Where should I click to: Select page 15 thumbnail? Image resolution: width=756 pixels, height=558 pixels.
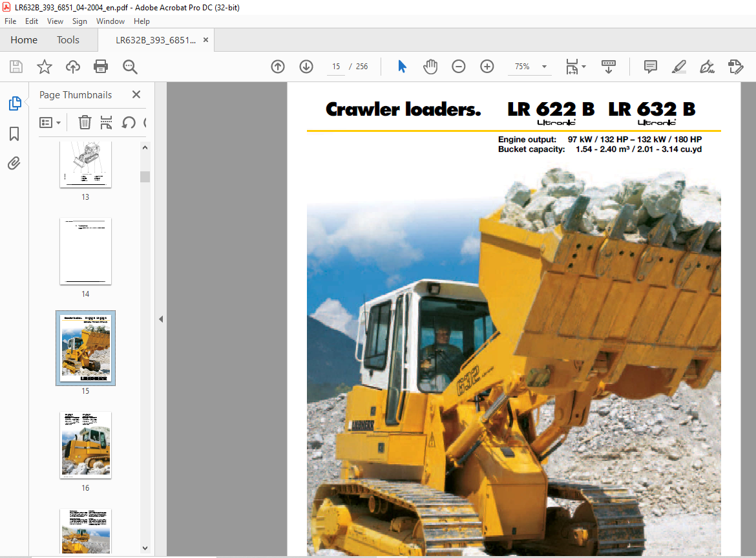(x=85, y=349)
